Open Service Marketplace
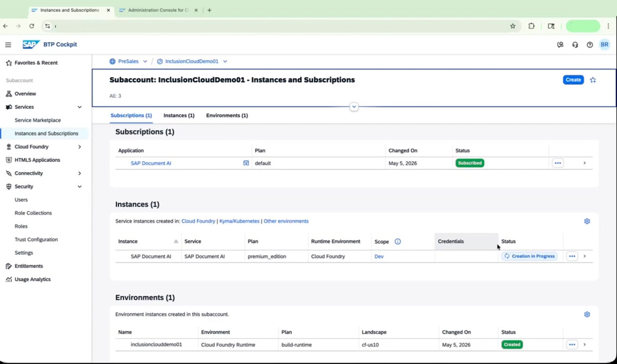 (37, 120)
